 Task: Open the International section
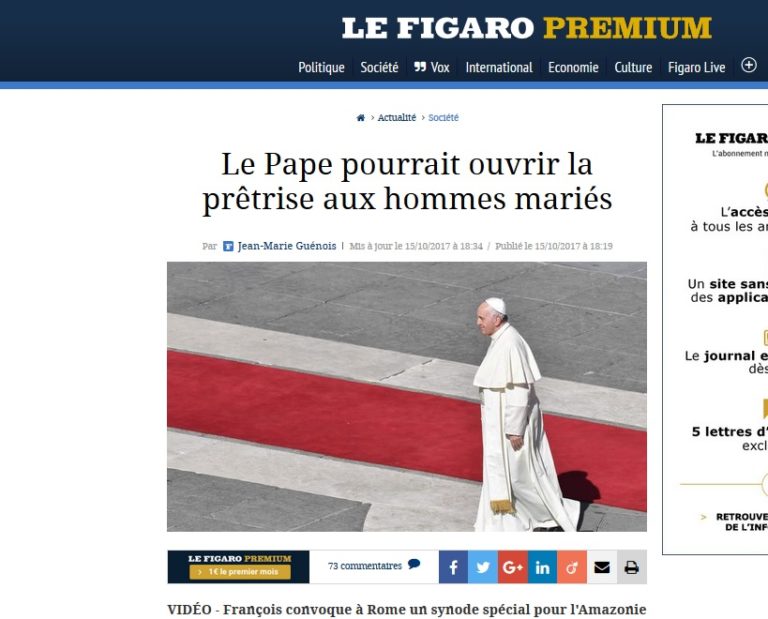(499, 68)
